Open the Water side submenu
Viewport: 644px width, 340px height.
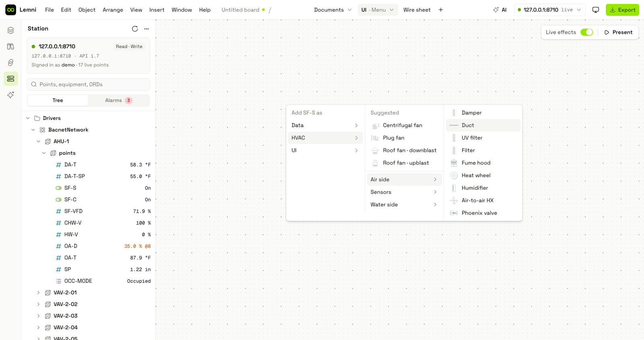coord(404,205)
